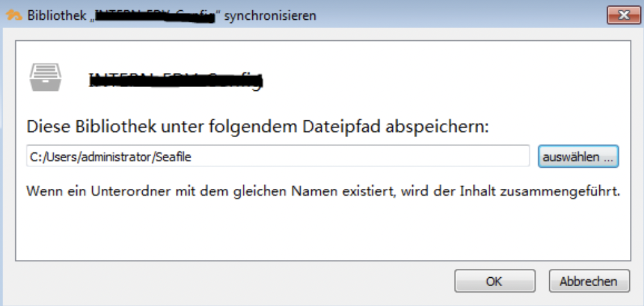Click the 'C:/Users' start of the path
Viewport: 644px width, 306px height.
point(51,156)
